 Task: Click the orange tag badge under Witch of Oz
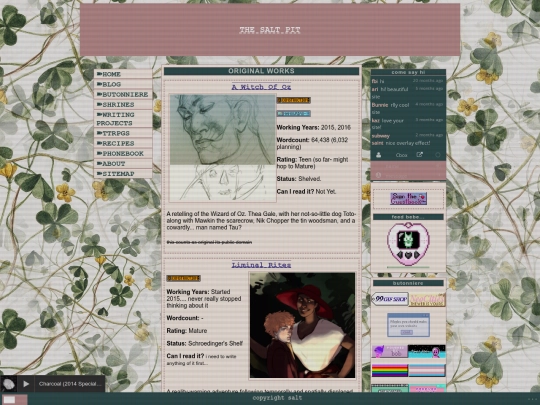click(x=293, y=100)
